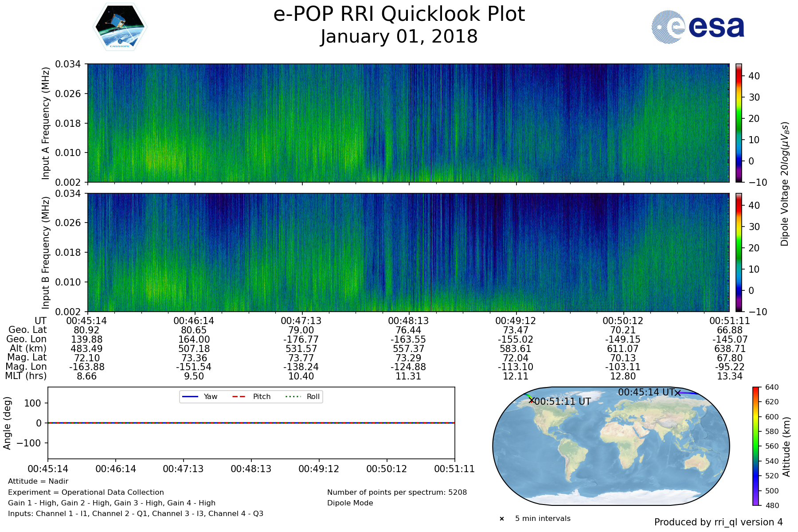798x532 pixels.
Task: Click the world map orbit track panel
Action: click(x=611, y=446)
